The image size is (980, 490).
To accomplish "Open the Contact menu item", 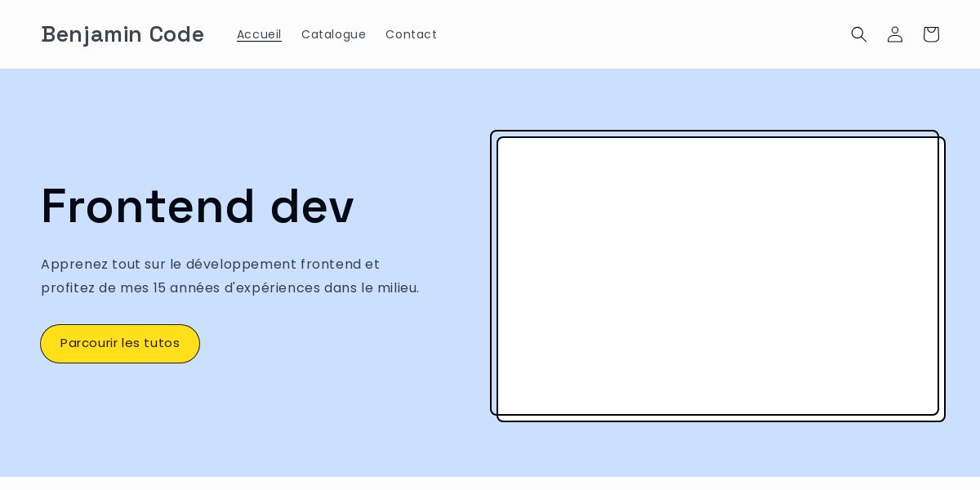I will tap(411, 34).
